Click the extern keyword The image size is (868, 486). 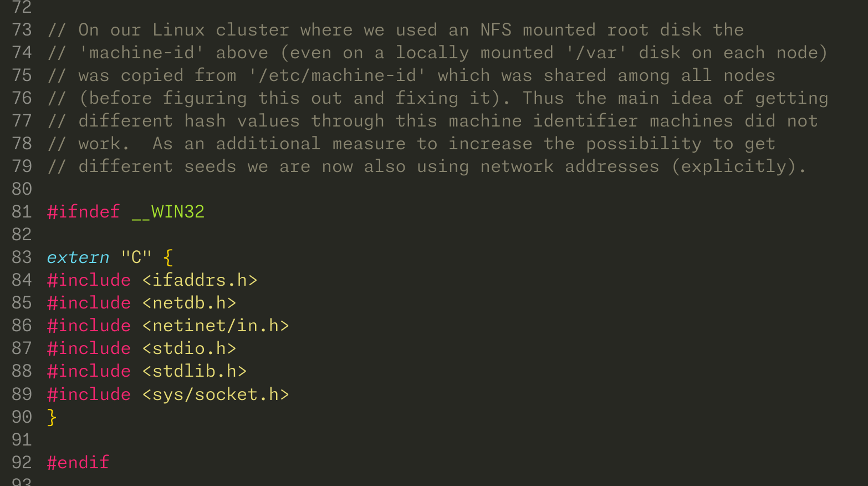point(78,257)
